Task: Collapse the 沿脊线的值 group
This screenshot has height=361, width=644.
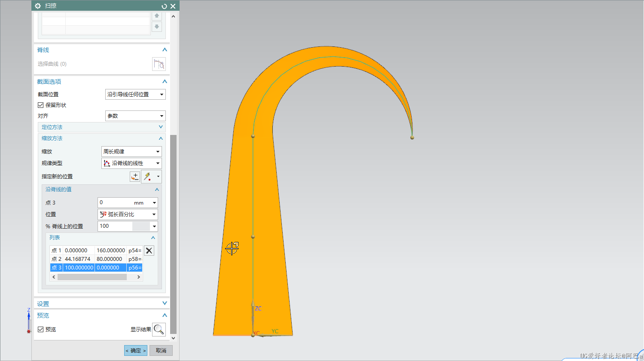Action: (157, 190)
